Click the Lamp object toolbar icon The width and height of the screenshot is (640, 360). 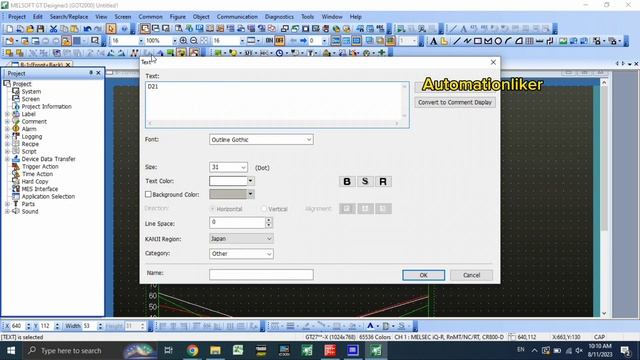[x=233, y=53]
